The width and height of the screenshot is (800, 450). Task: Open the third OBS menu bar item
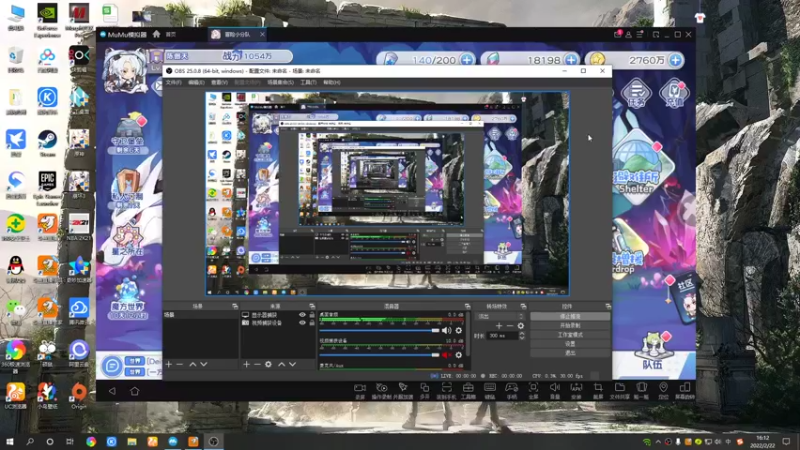coord(219,83)
